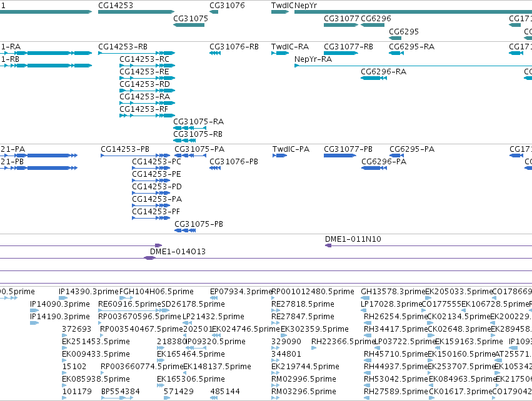This screenshot has width=532, height=401.
Task: Click protein CG31077-PB
Action: pyautogui.click(x=348, y=149)
